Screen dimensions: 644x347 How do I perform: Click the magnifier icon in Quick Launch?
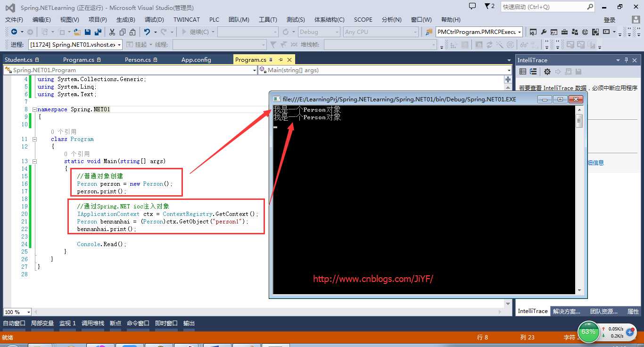click(x=590, y=7)
